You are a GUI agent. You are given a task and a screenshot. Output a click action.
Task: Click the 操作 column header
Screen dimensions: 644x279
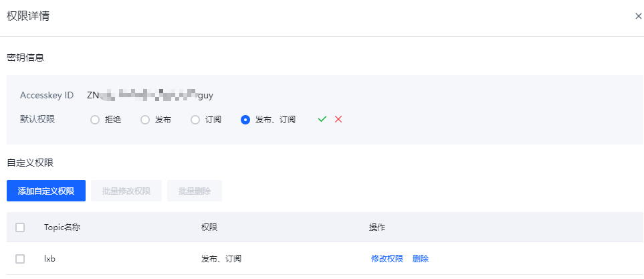point(377,227)
